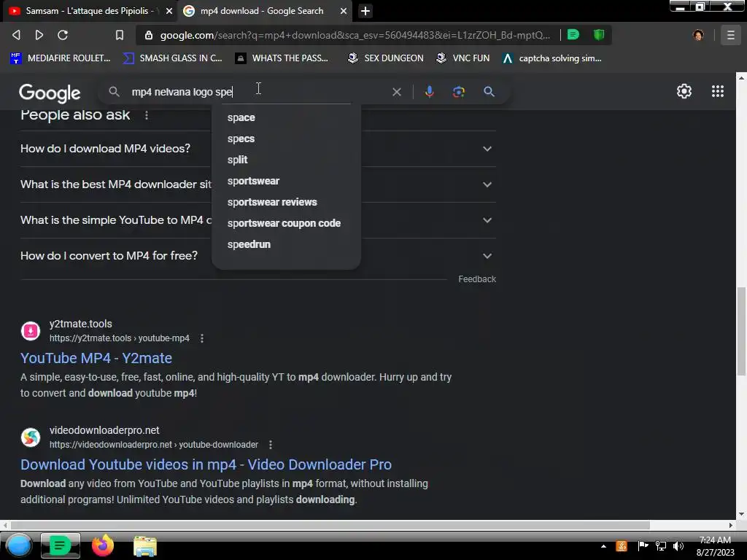Viewport: 747px width, 560px height.
Task: Open Google quick settings gear
Action: click(684, 91)
